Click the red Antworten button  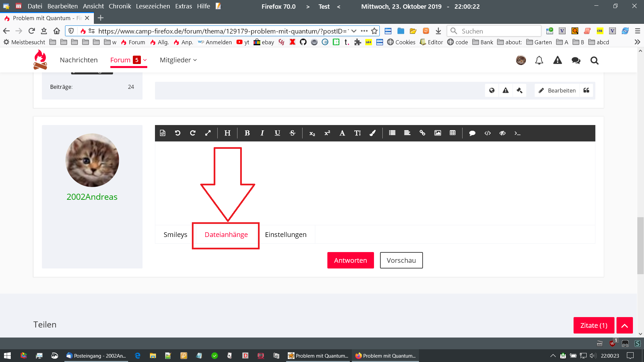[x=350, y=260]
